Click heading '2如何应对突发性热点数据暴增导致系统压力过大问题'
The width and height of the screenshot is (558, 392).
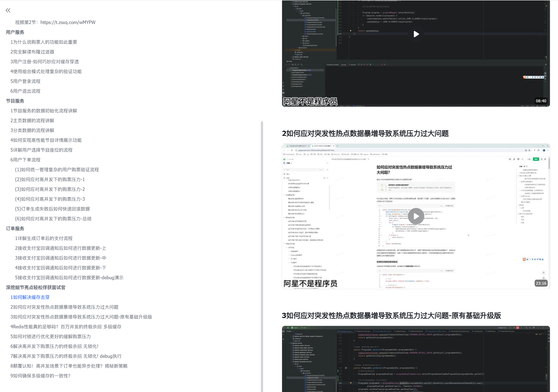pos(365,133)
